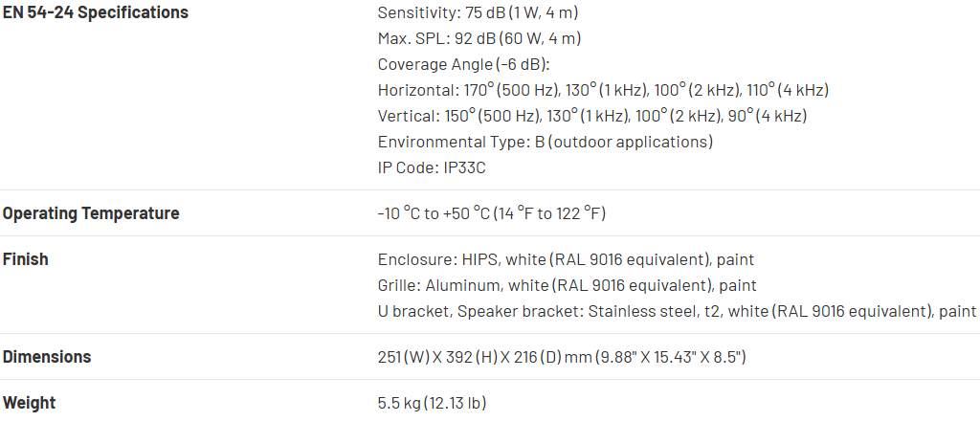Click the Weight row label

[29, 403]
